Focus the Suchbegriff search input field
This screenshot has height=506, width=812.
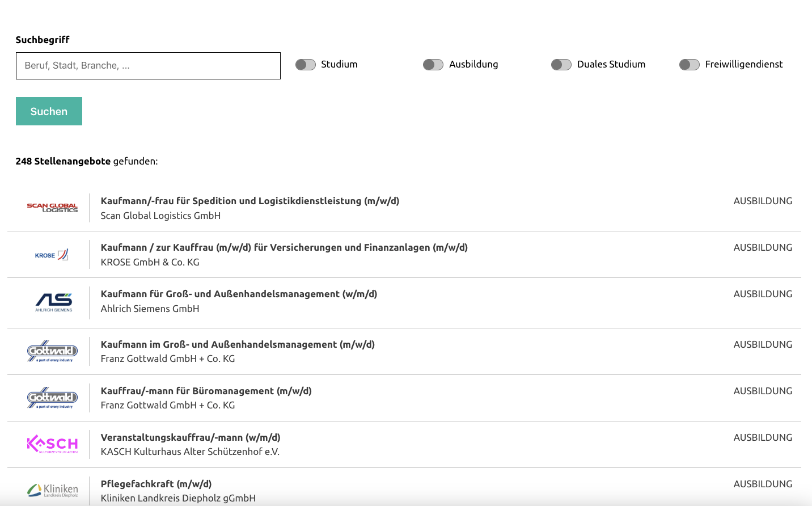148,66
